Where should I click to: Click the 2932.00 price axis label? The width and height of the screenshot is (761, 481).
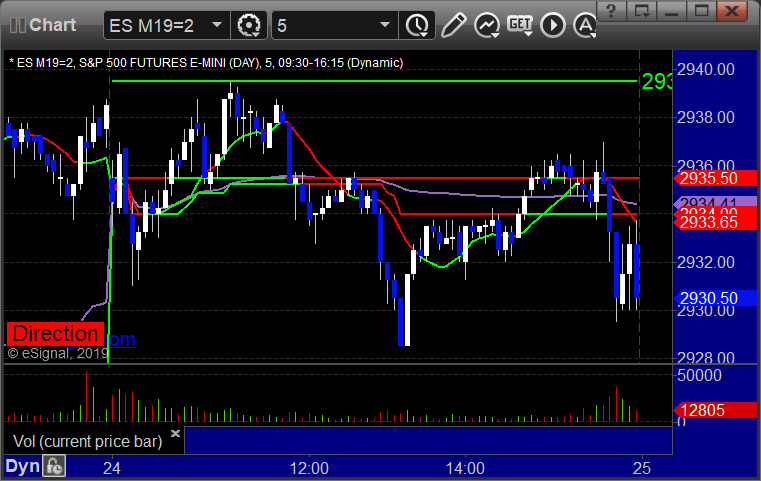706,263
